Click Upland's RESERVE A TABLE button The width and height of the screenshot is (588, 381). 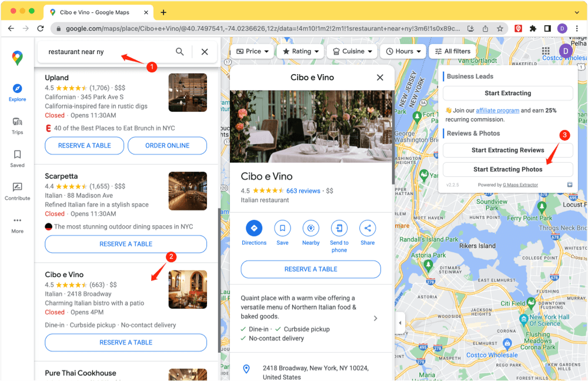point(84,145)
